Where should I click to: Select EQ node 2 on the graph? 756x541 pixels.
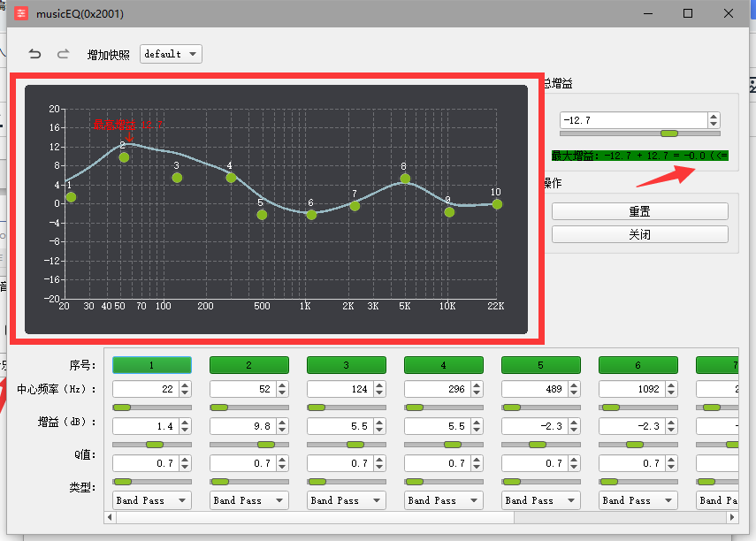(124, 157)
